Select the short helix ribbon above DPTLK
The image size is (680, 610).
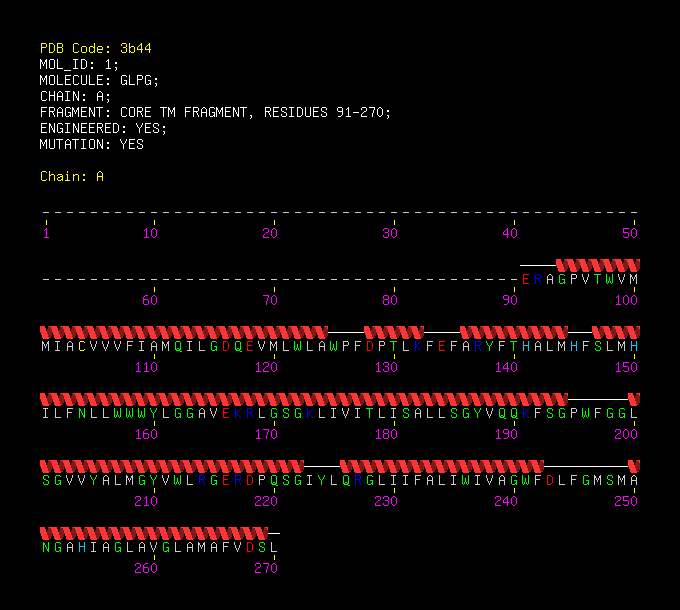click(x=394, y=332)
